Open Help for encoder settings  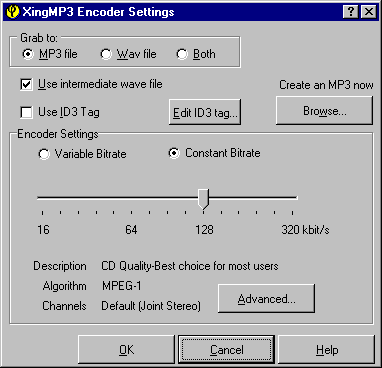327,350
